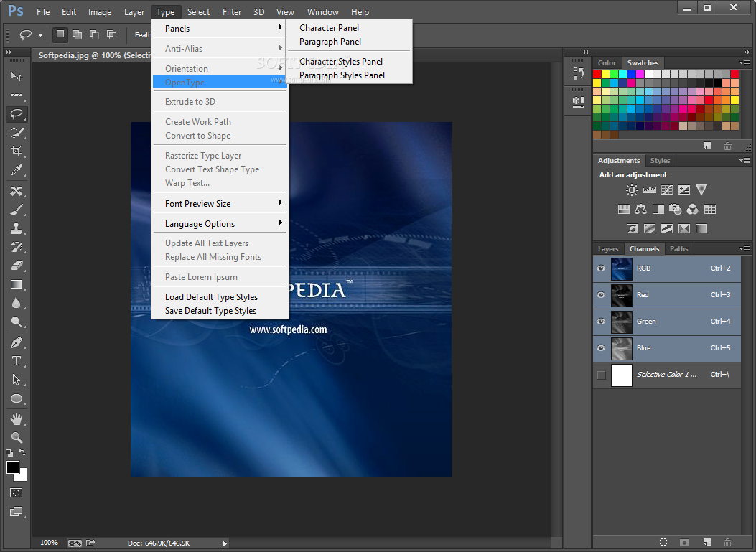The height and width of the screenshot is (552, 756).
Task: Choose Subtract from selection mode
Action: click(x=95, y=34)
